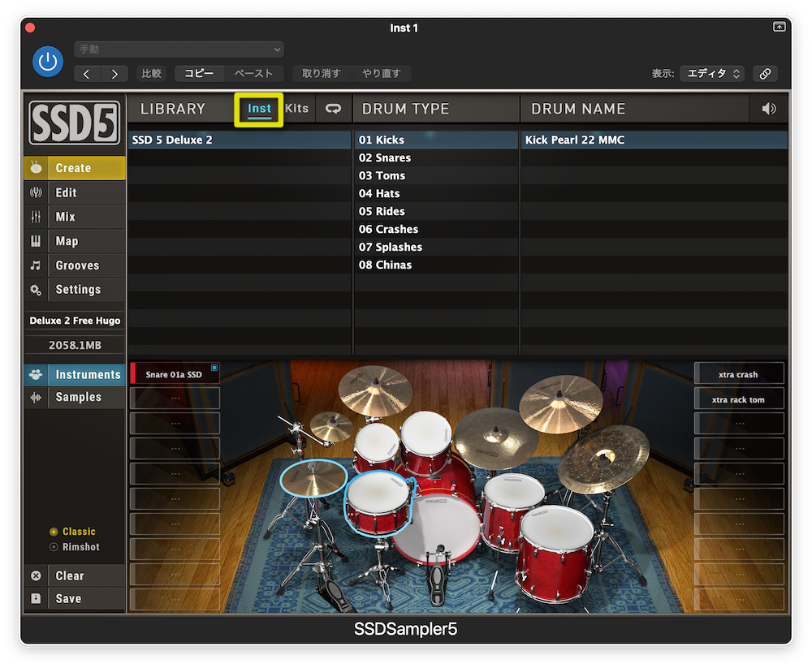Image resolution: width=812 pixels, height=668 pixels.
Task: Click the Instruments drum kit icon
Action: pyautogui.click(x=36, y=374)
